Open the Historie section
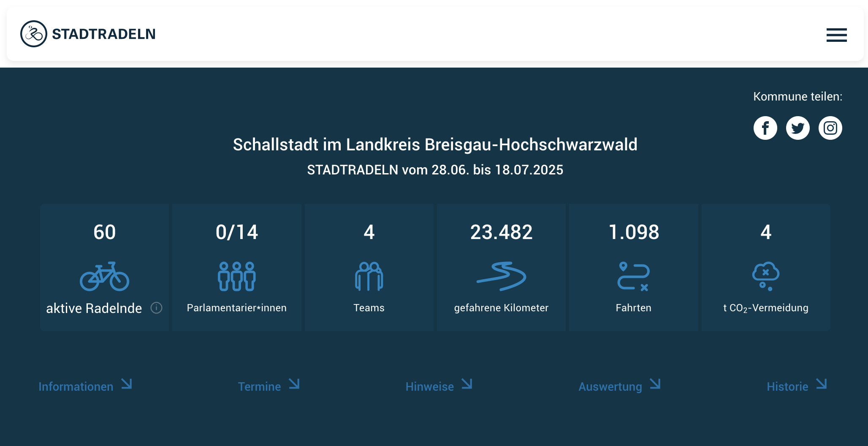This screenshot has height=446, width=868. pyautogui.click(x=787, y=386)
